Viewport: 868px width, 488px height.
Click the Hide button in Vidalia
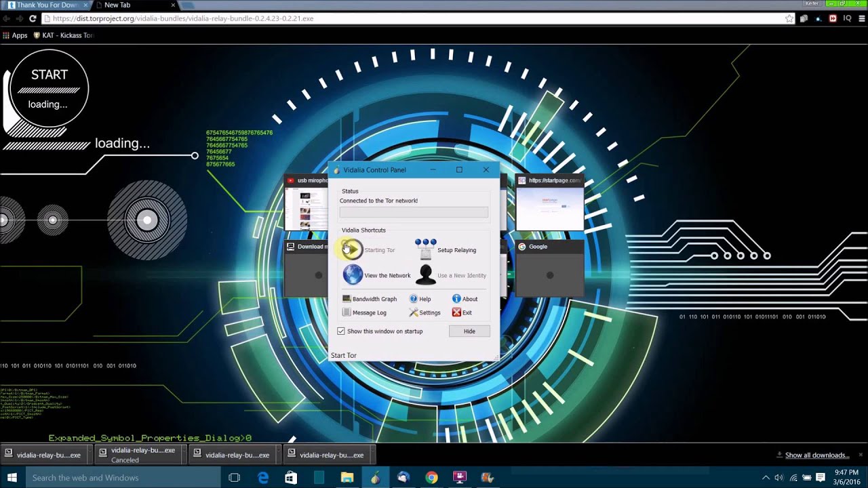click(x=469, y=331)
